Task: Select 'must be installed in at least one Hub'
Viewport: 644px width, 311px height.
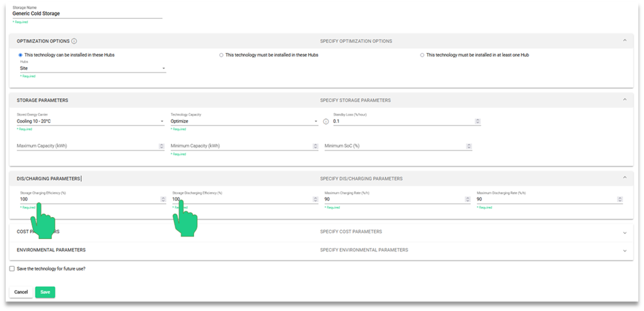Action: [422, 55]
